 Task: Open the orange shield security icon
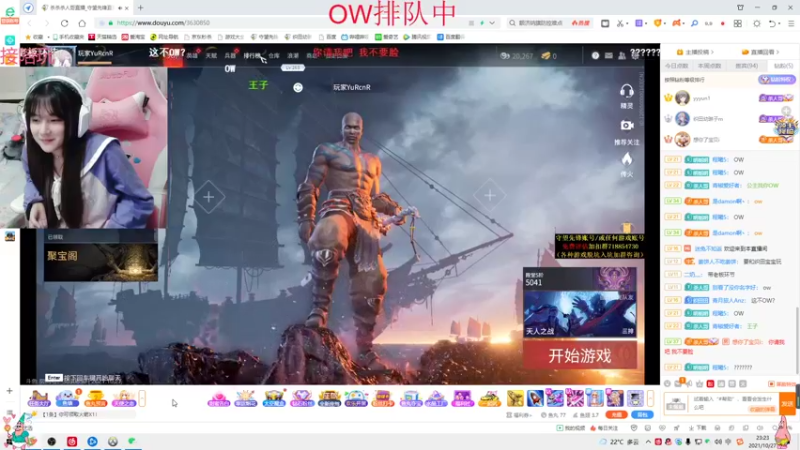click(657, 23)
